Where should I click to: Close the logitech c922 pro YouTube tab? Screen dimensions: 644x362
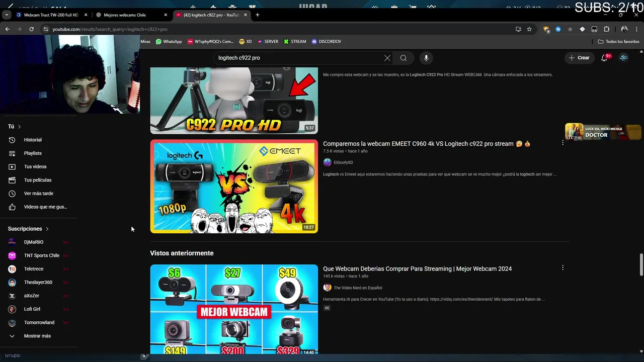click(x=246, y=15)
